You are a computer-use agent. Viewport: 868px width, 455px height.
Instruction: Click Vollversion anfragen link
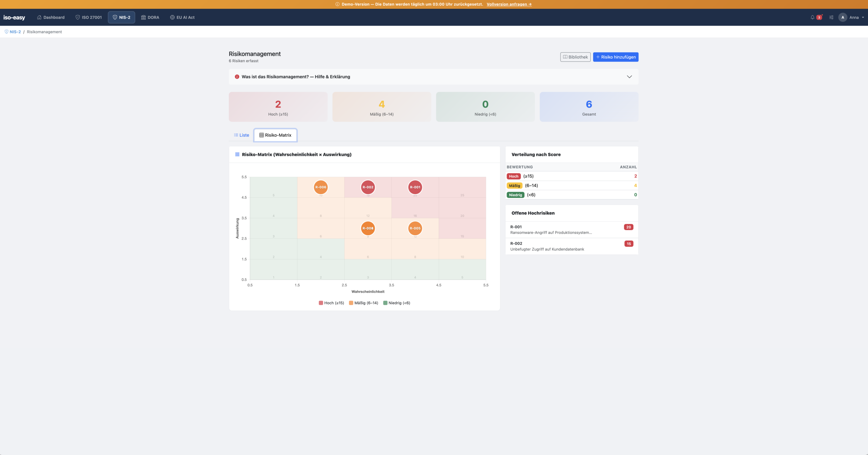[509, 4]
